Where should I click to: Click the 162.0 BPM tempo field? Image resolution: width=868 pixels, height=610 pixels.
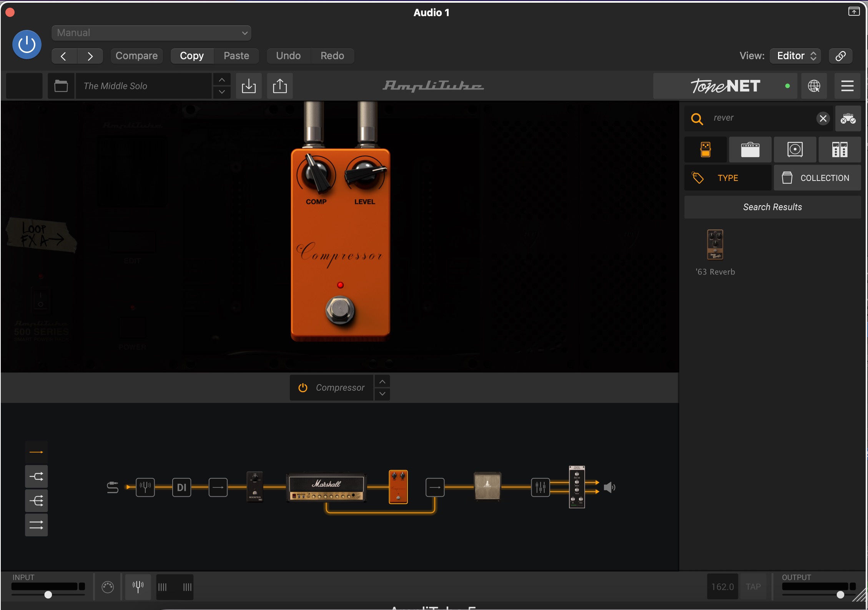click(722, 587)
